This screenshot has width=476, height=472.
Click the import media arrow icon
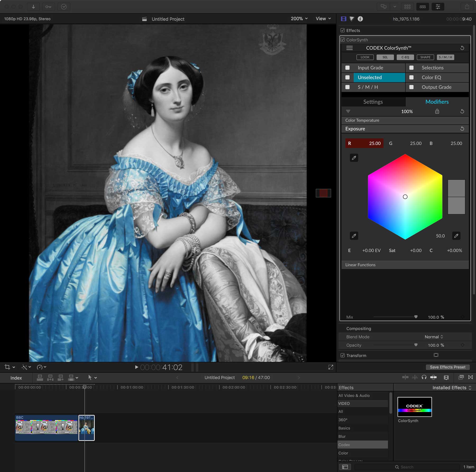(33, 7)
